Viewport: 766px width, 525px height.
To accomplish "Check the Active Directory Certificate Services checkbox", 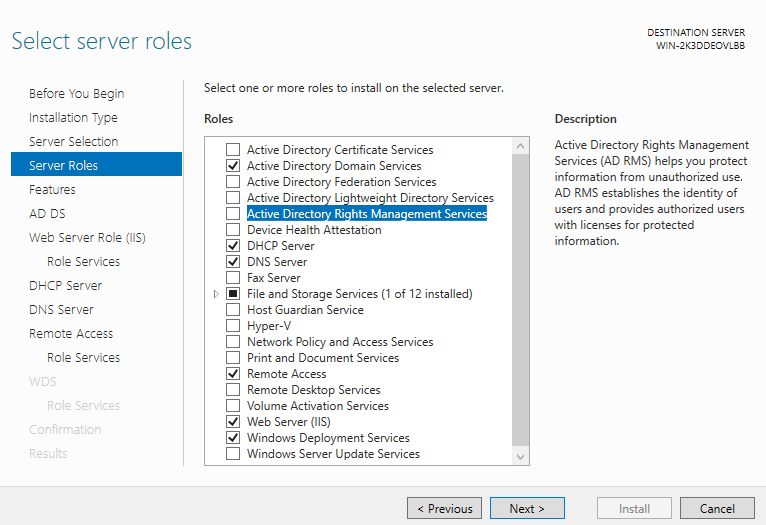I will (233, 149).
